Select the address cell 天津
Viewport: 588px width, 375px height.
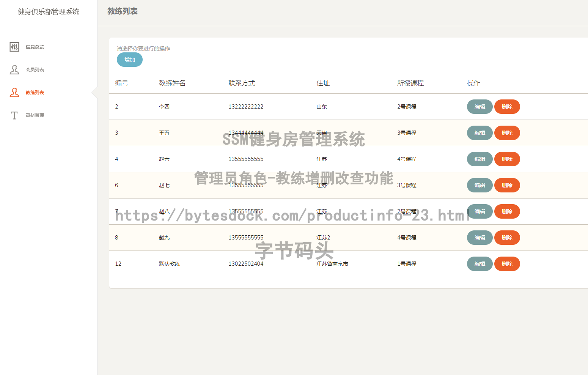coord(322,133)
